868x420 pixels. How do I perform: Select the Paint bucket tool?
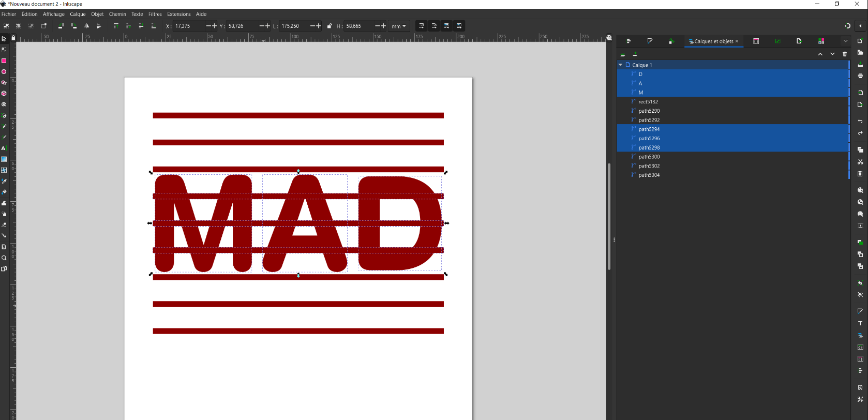click(4, 192)
